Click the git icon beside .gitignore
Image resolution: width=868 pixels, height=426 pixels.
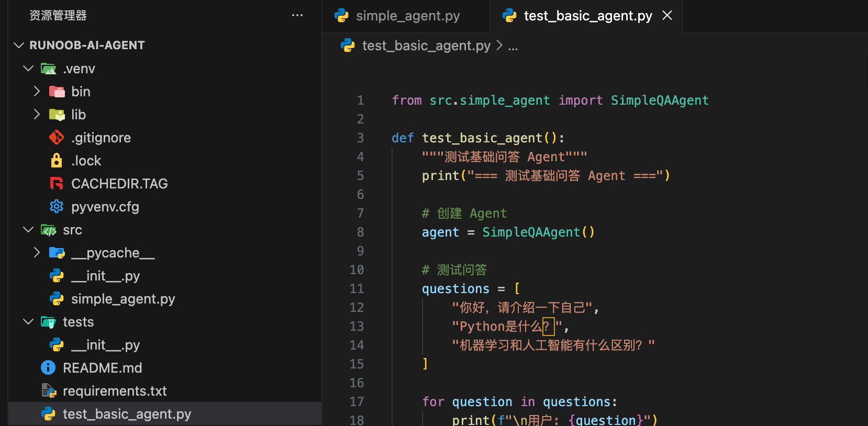(57, 138)
